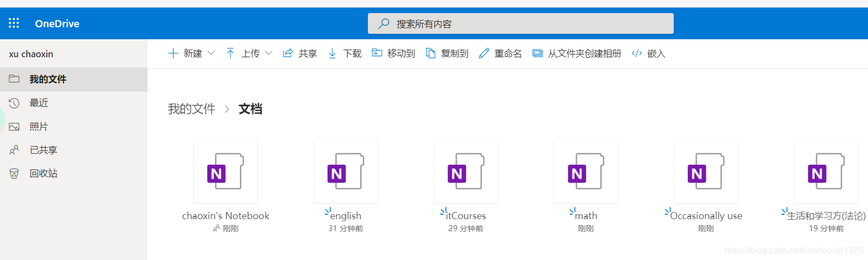The height and width of the screenshot is (260, 868).
Task: Open the Occasionally use notebook icon
Action: [x=706, y=171]
